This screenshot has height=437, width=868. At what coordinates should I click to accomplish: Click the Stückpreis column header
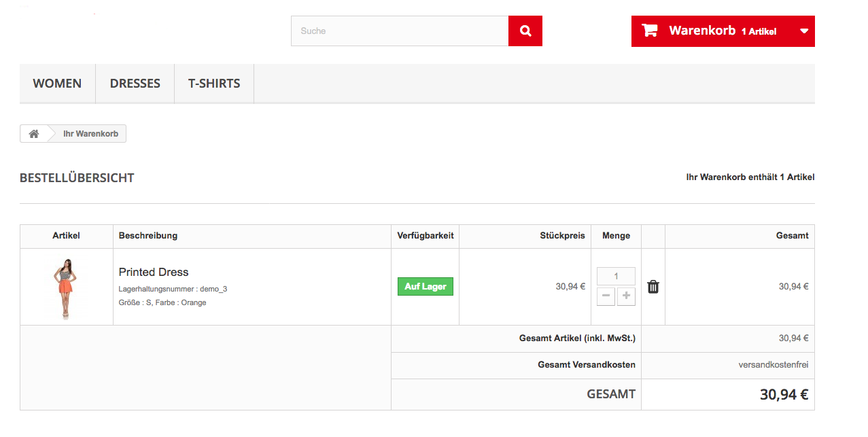563,236
